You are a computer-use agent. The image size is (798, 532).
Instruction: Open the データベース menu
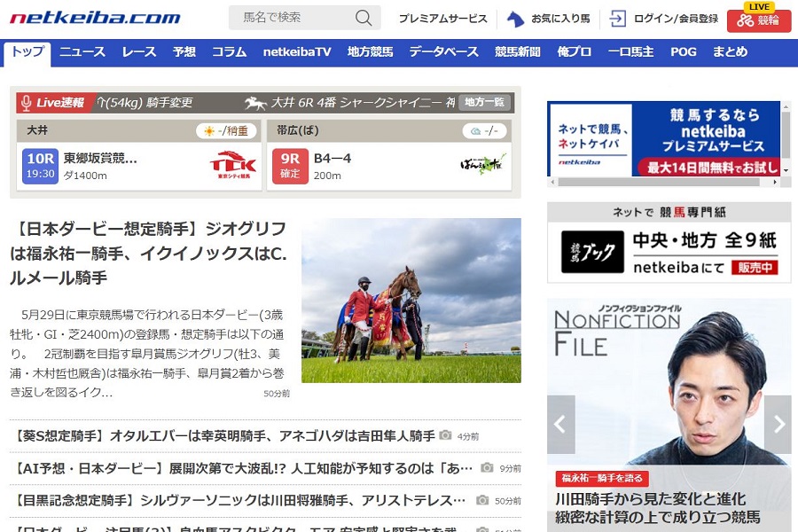point(444,52)
